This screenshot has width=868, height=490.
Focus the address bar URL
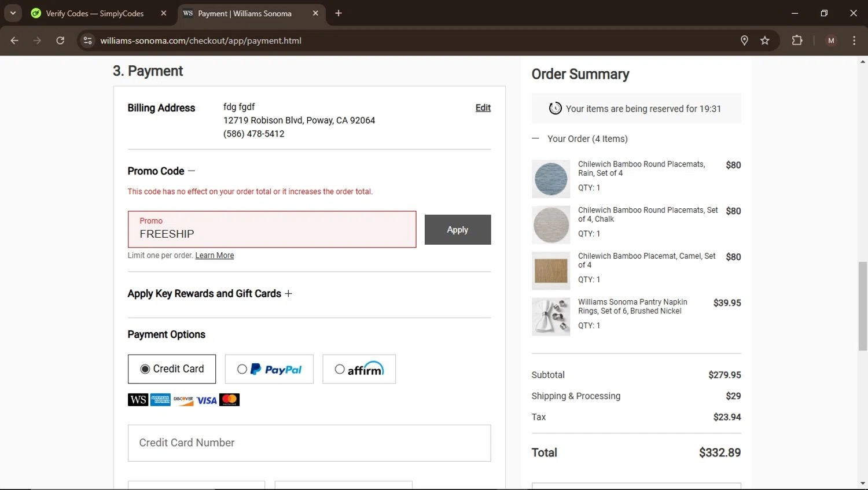201,40
